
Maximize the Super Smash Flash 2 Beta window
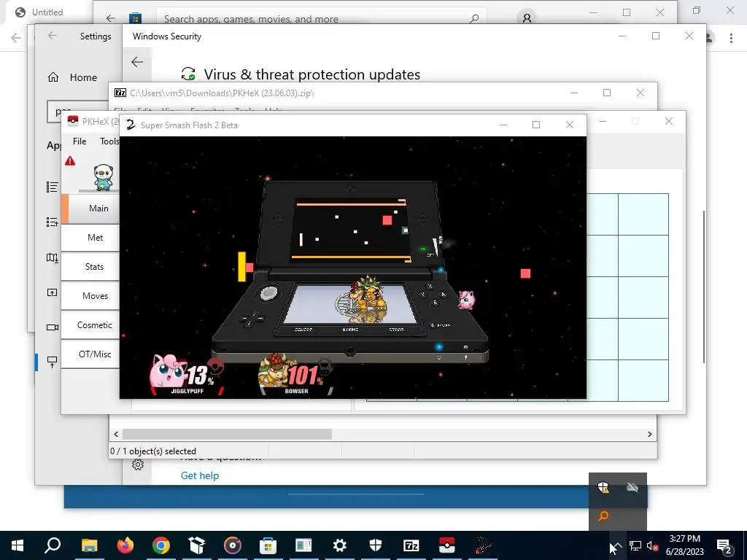pyautogui.click(x=536, y=125)
